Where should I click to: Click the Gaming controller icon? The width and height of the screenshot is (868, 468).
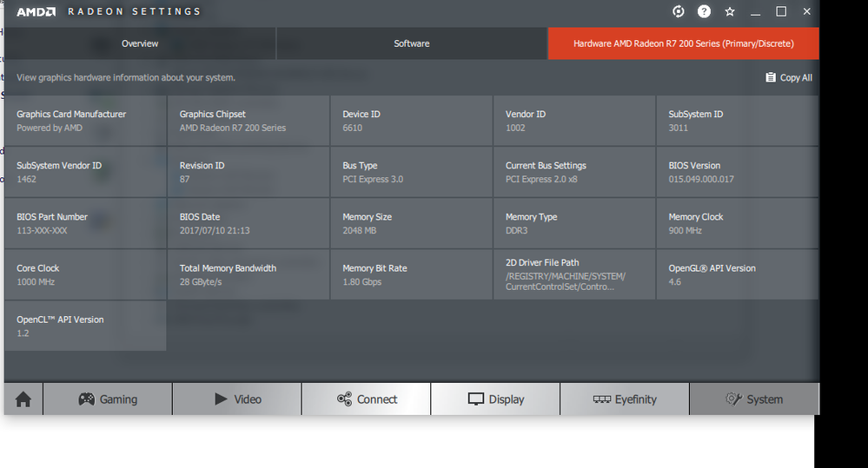pyautogui.click(x=86, y=399)
